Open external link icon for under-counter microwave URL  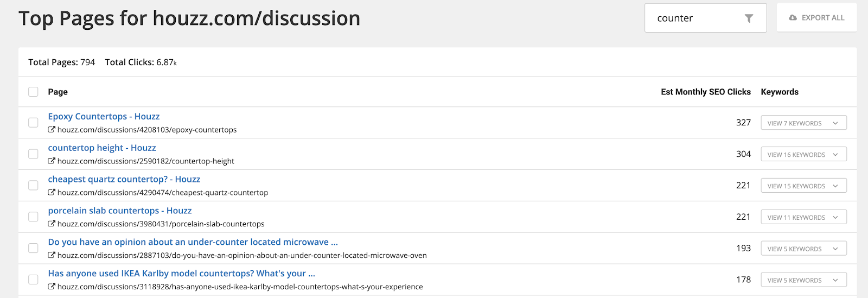click(52, 256)
